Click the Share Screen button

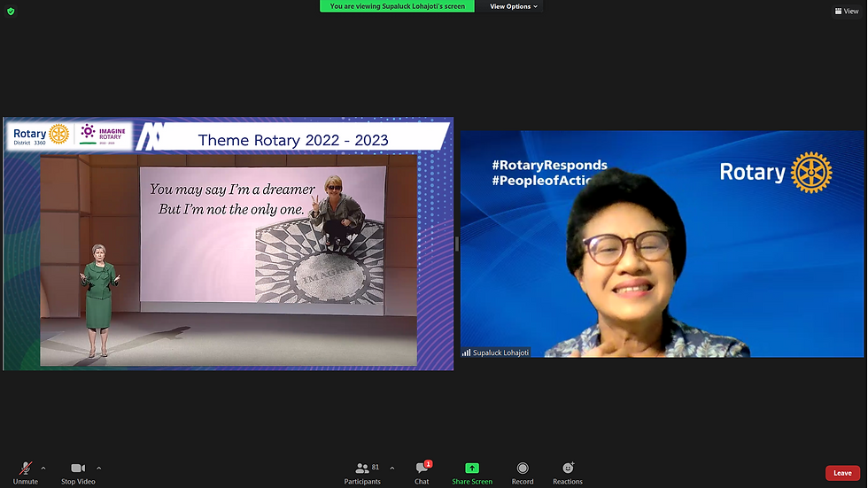click(x=471, y=473)
